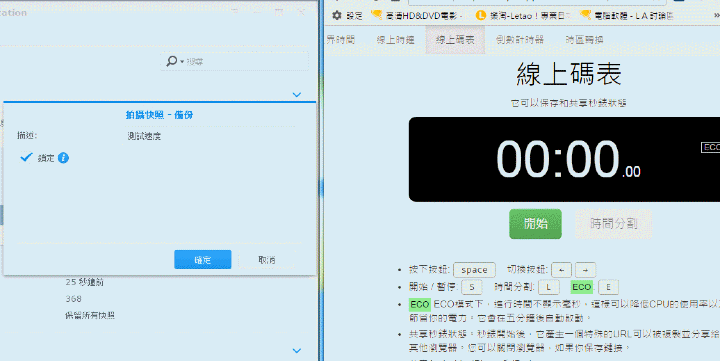720x361 pixels.
Task: Open the partly hidden 世界時間 tab
Action: (x=341, y=40)
